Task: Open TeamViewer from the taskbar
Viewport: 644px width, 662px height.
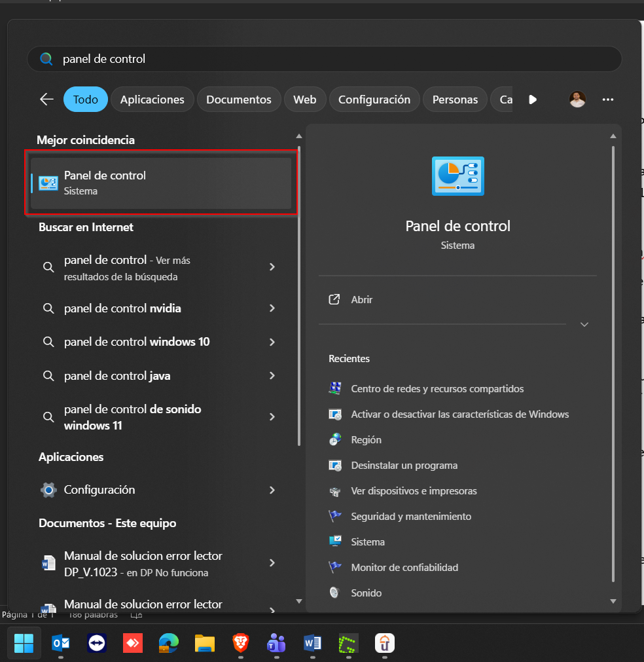Action: point(97,644)
